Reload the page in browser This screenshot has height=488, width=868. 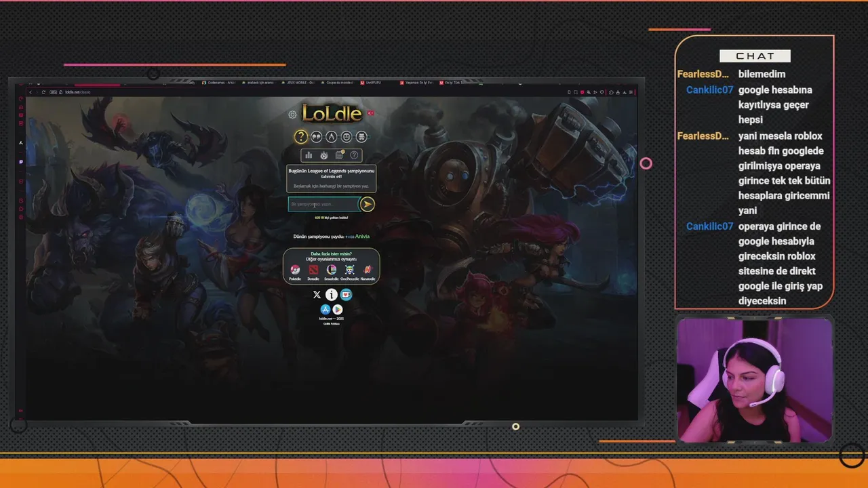click(x=43, y=92)
